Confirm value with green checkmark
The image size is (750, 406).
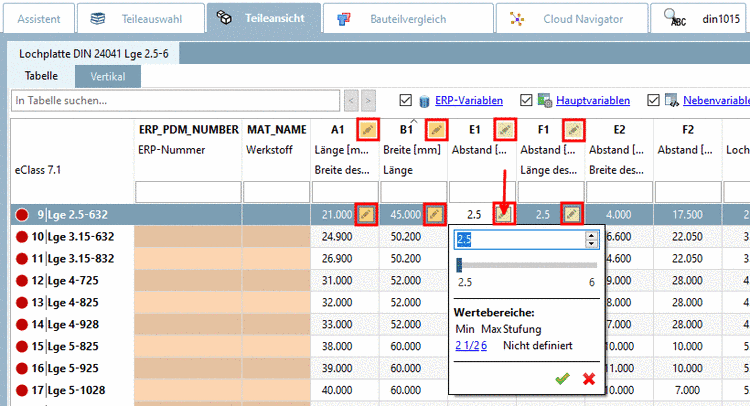pyautogui.click(x=562, y=379)
